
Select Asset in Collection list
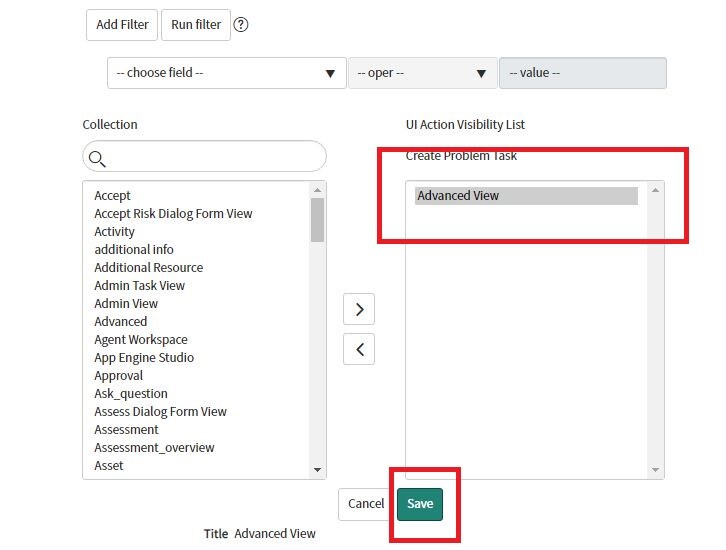(109, 466)
